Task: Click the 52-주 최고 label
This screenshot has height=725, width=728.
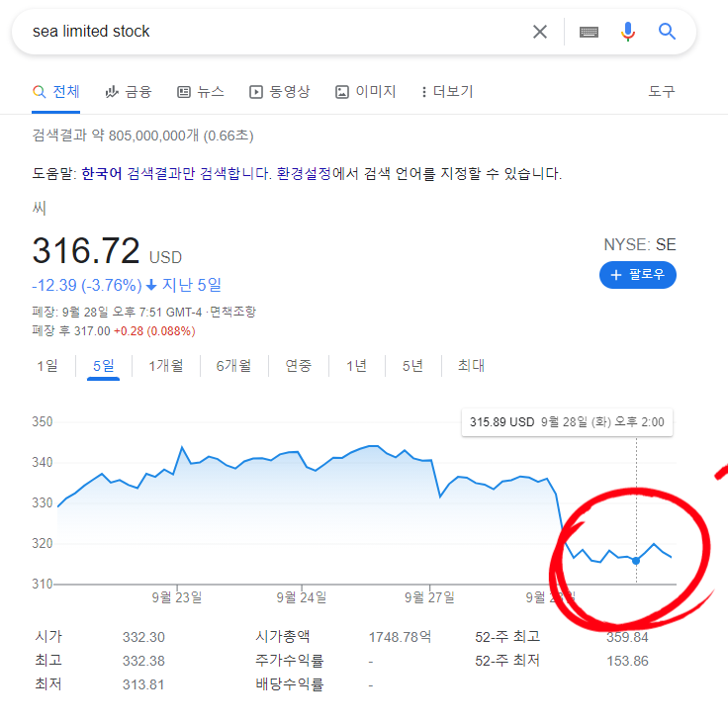Action: 507,637
